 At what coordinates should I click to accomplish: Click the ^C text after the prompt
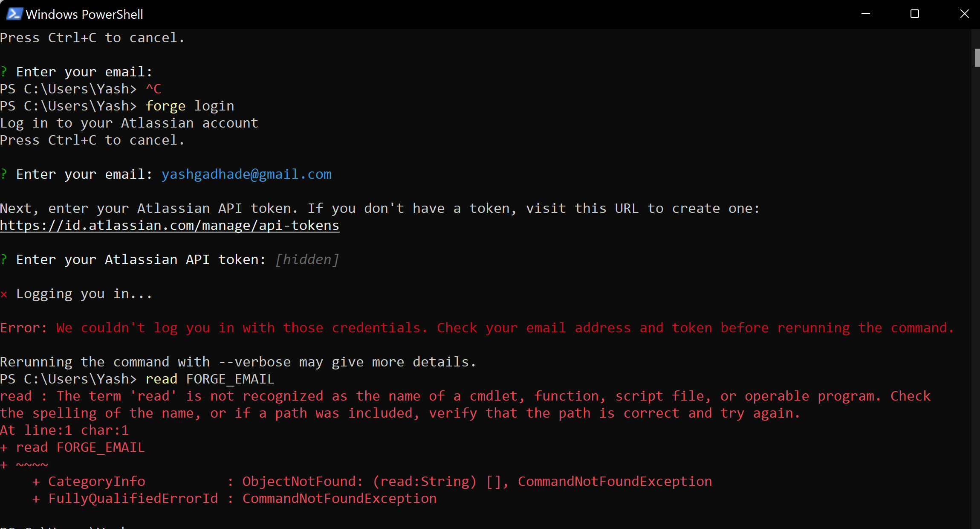click(153, 89)
